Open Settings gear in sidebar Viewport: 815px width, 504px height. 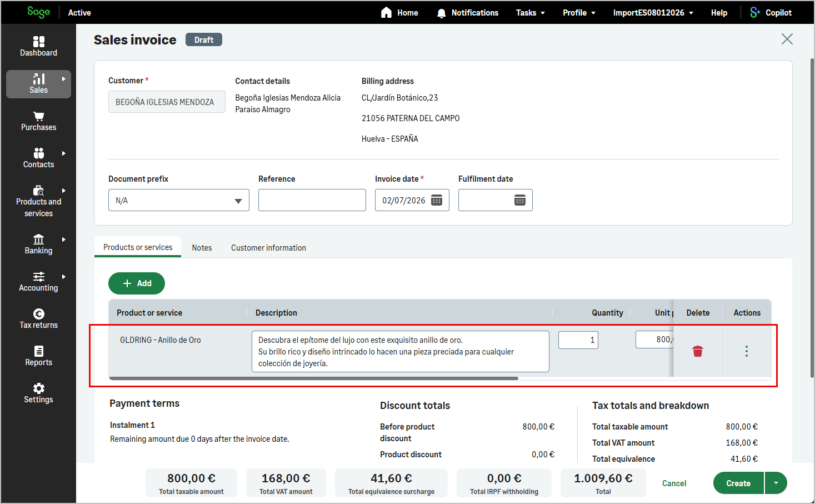tap(38, 388)
